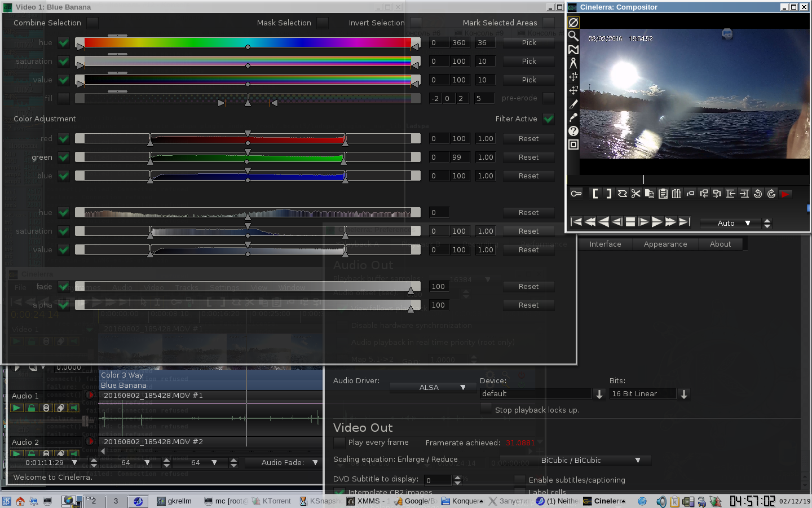Click the red arrow icon in Compositor toolbar
The image size is (812, 508).
[x=785, y=194]
